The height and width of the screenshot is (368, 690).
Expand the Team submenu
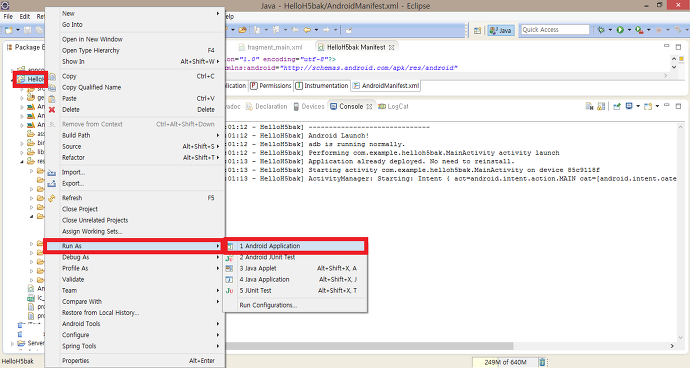click(x=134, y=291)
